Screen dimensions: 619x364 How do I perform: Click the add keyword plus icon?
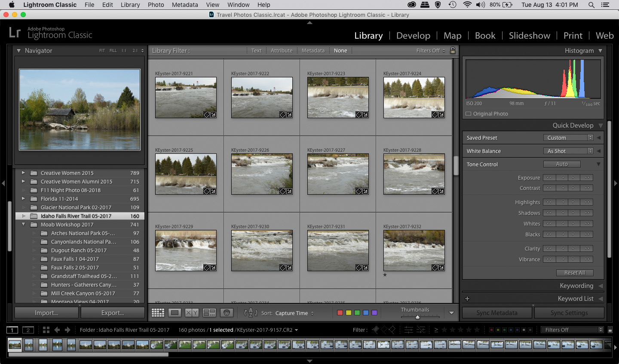tap(467, 298)
